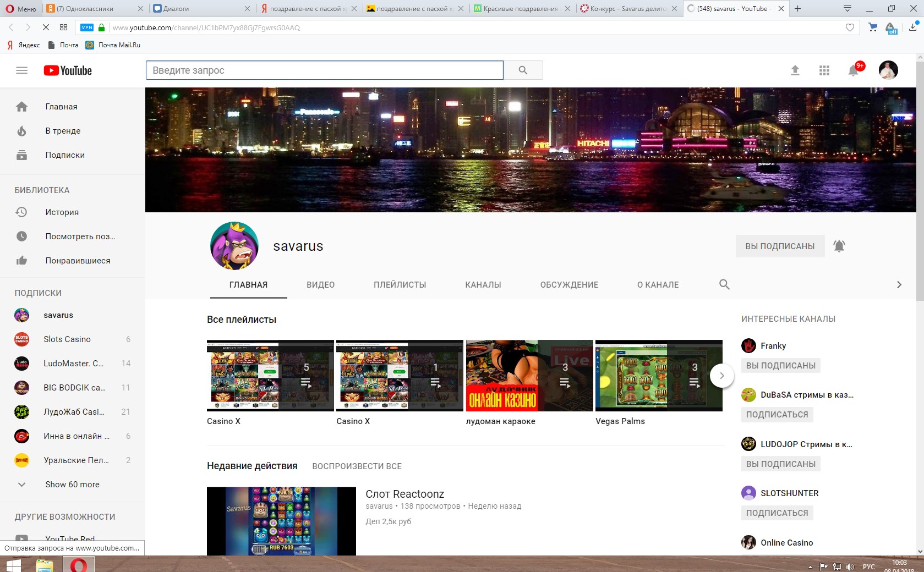Screen dimensions: 924x572
Task: Open the upload video icon
Action: tap(795, 70)
